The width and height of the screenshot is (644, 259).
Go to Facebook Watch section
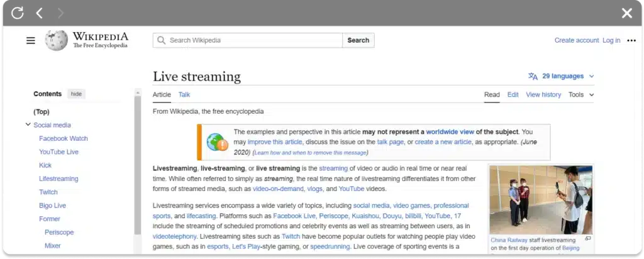(64, 139)
